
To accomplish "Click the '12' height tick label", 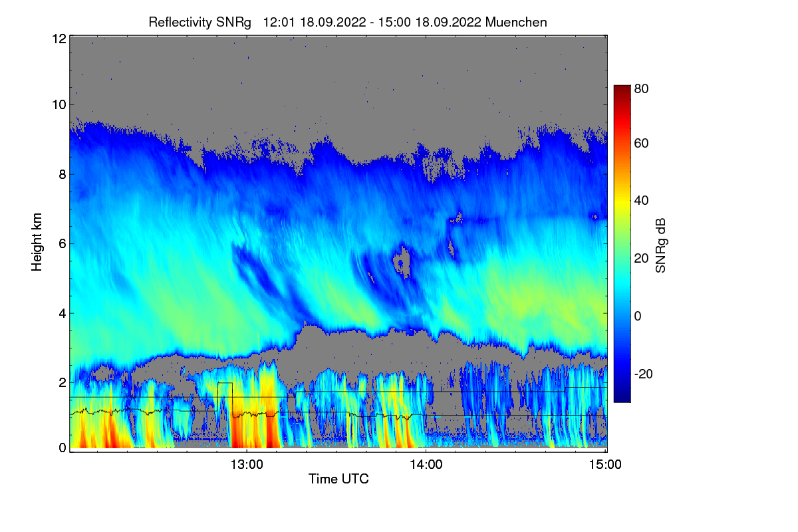I will click(58, 39).
